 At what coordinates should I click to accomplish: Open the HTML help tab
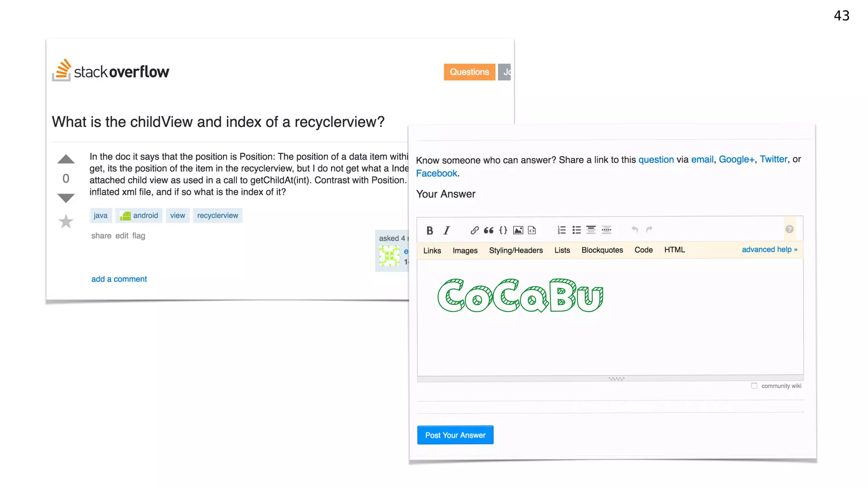[674, 250]
